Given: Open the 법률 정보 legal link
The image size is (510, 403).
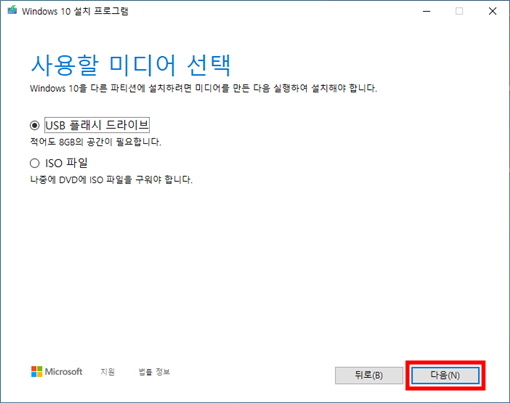Looking at the screenshot, I should tap(154, 372).
